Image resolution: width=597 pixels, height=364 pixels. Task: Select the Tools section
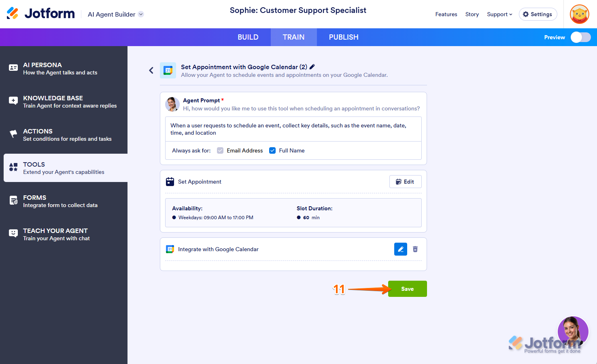[x=66, y=168]
